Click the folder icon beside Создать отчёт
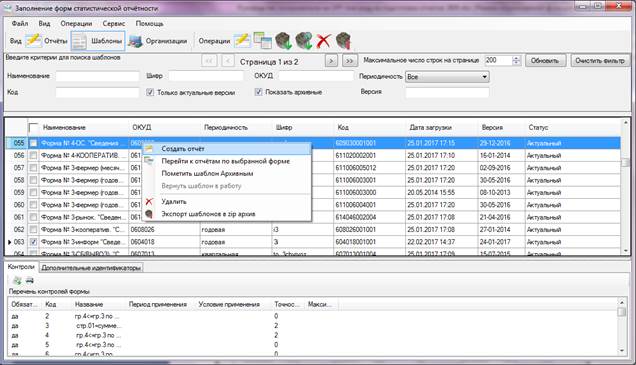Screen dimensions: 636x365 pyautogui.click(x=149, y=149)
